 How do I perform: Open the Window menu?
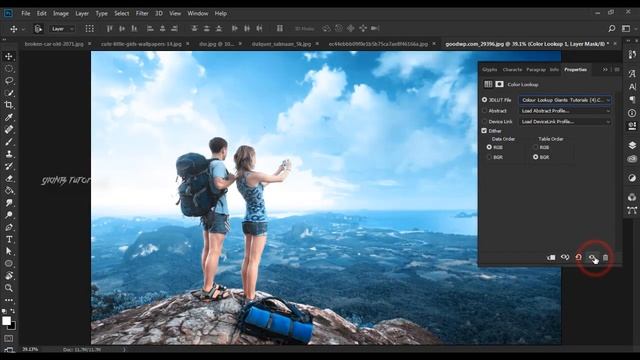(x=198, y=13)
